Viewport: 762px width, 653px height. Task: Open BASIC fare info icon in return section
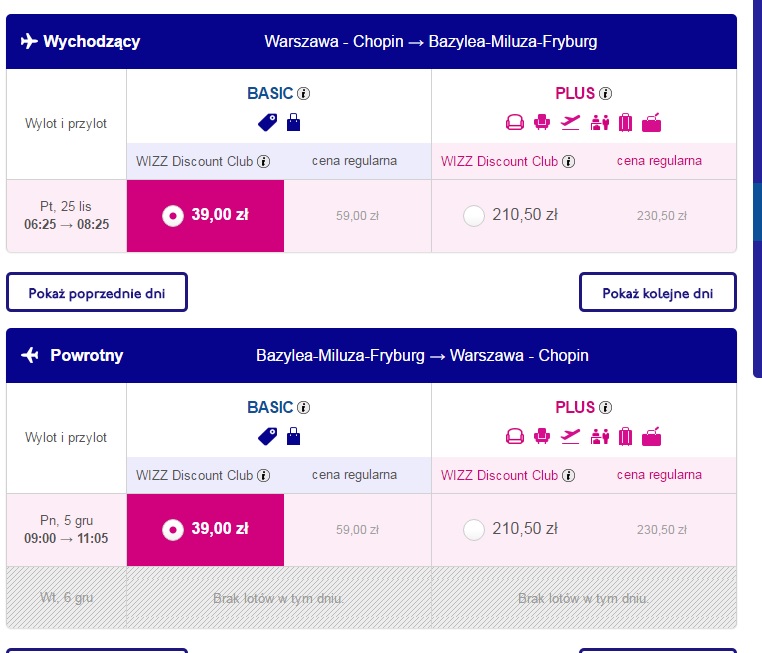point(303,407)
